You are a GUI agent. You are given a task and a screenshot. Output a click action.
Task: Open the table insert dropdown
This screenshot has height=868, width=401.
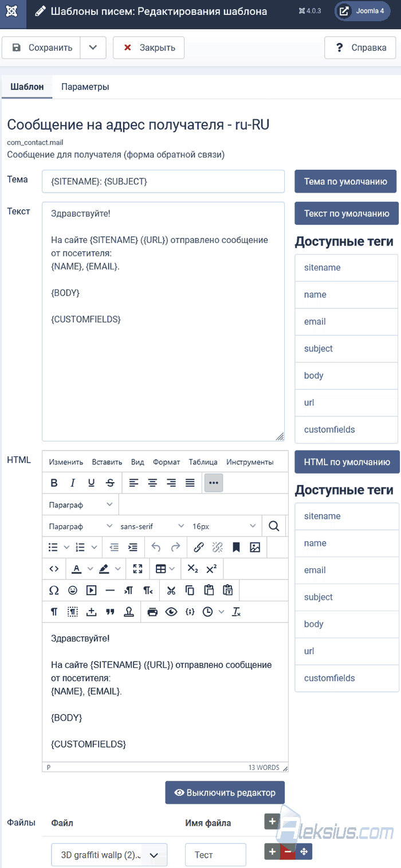[166, 569]
